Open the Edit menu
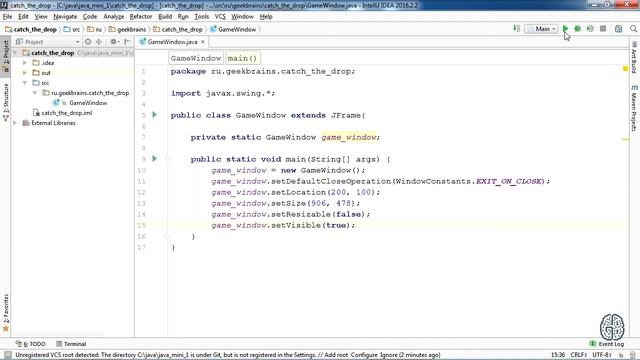Viewport: 640px width, 360px height. 23,17
